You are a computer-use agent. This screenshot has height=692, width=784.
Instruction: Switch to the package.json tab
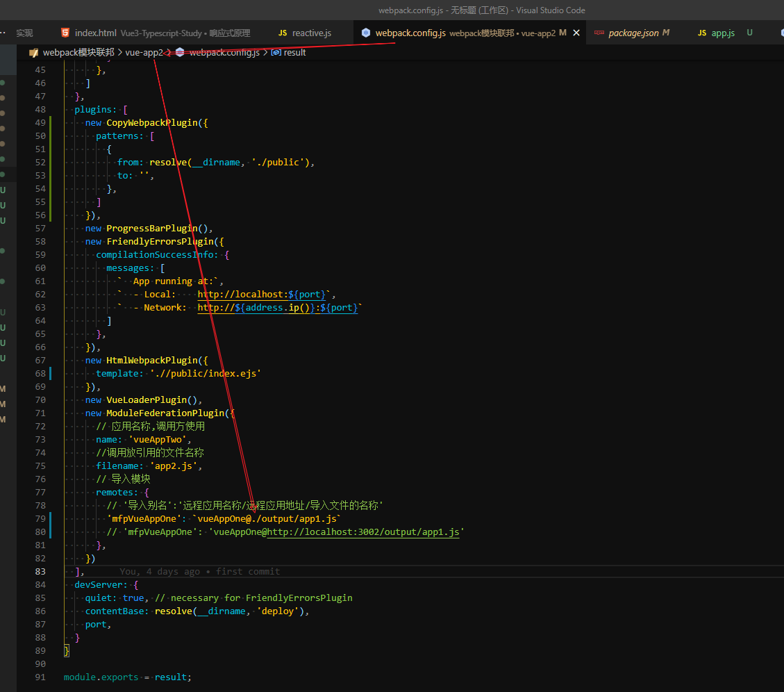[633, 33]
